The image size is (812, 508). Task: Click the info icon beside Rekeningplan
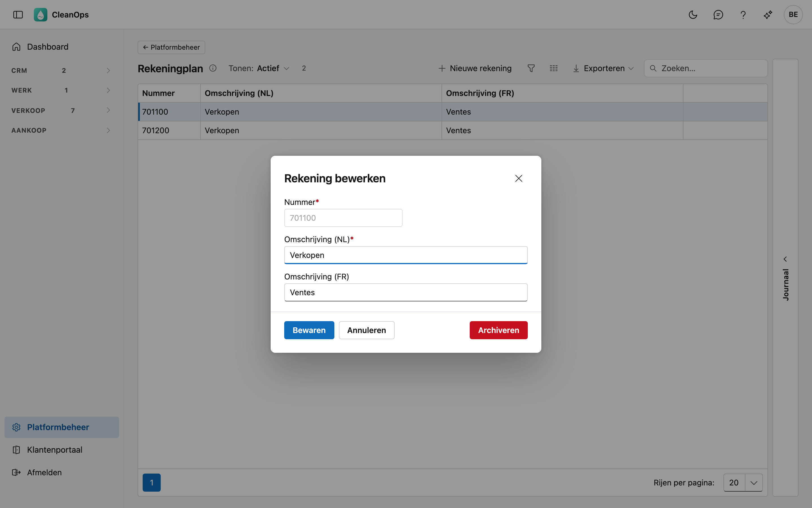[x=213, y=68]
